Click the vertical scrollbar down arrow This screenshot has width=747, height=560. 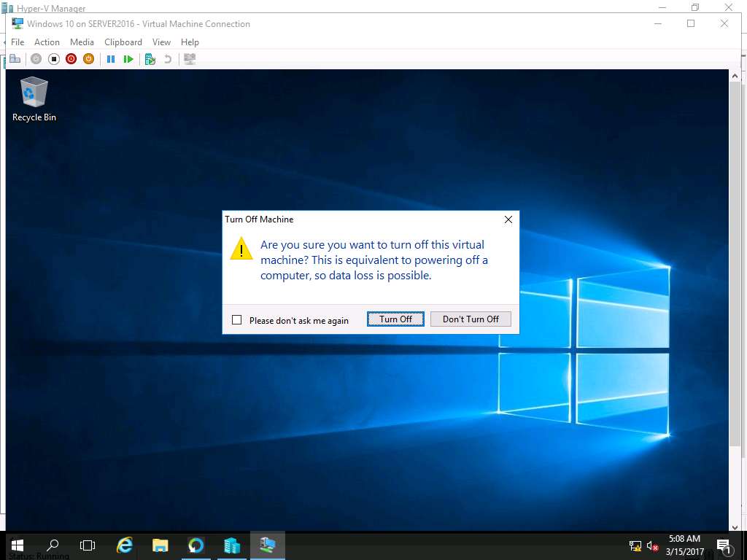(x=735, y=527)
